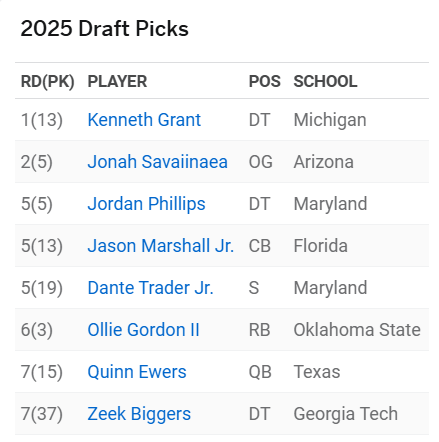View Jason Marshall Jr.'s profile

[161, 246]
